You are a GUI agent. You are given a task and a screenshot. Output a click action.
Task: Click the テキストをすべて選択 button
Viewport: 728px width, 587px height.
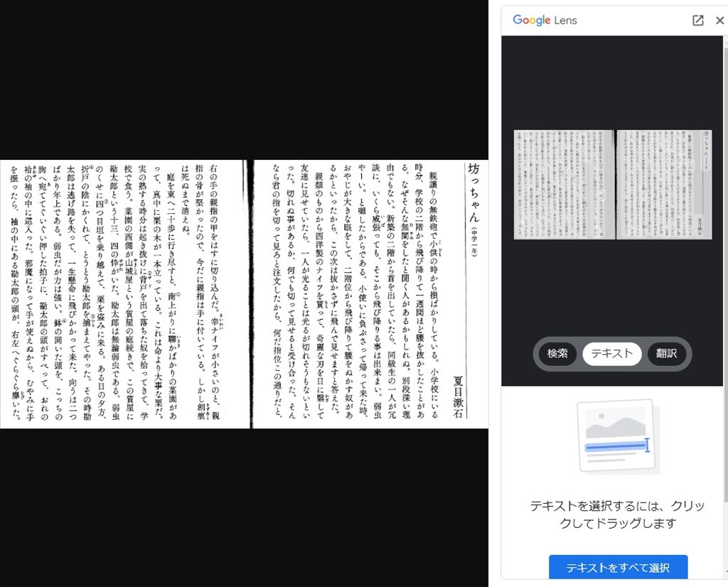click(x=618, y=567)
